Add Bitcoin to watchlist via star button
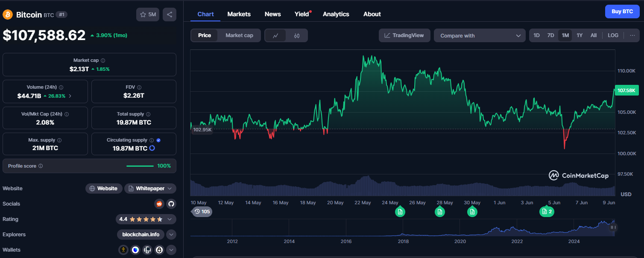The image size is (644, 258). pos(148,14)
